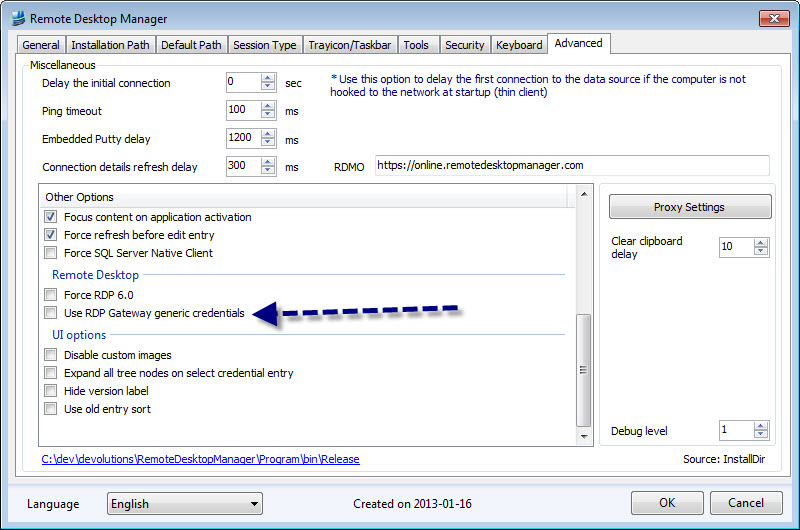Image resolution: width=800 pixels, height=530 pixels.
Task: Decrease the Embedded Putty delay value
Action: pyautogui.click(x=268, y=142)
